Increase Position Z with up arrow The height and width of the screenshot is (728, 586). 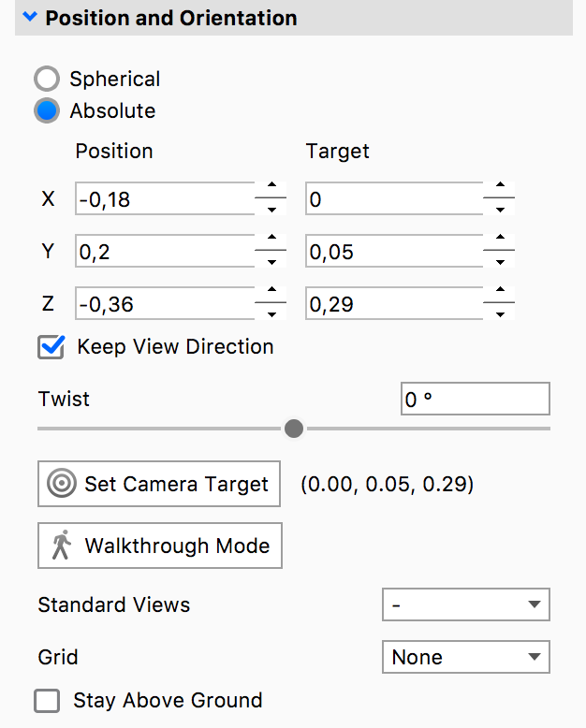tap(271, 294)
